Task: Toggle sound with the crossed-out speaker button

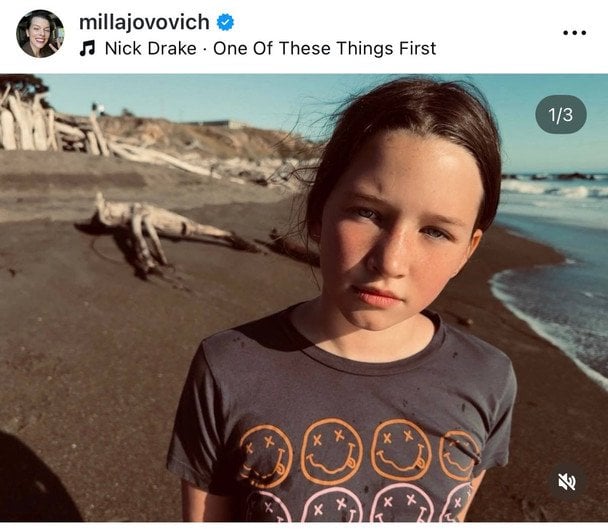Action: pyautogui.click(x=566, y=482)
